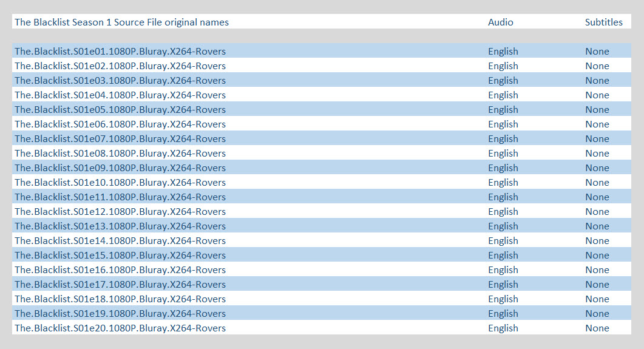The width and height of the screenshot is (644, 349).
Task: Select file name The.Blacklist.S01e18.1080P.Bluray.X264-Rovers
Action: click(120, 299)
